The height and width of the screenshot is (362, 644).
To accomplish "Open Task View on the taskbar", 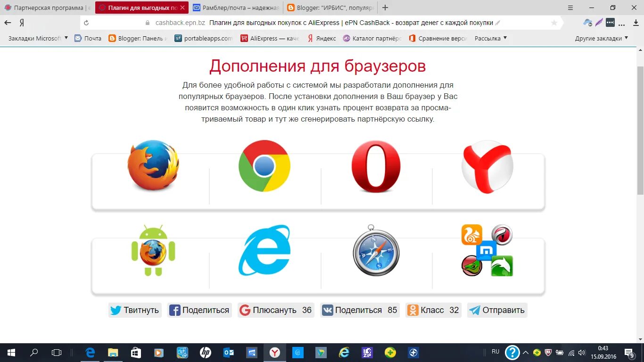I will pyautogui.click(x=57, y=352).
